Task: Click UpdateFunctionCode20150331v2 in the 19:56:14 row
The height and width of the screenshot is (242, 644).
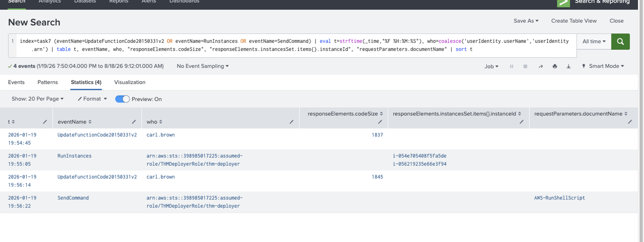Action: coord(97,177)
